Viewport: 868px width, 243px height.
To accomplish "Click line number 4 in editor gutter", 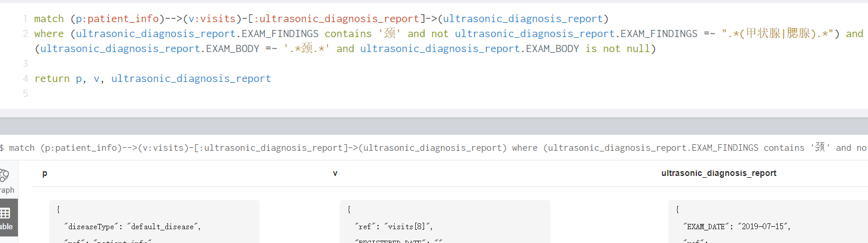I will point(25,78).
